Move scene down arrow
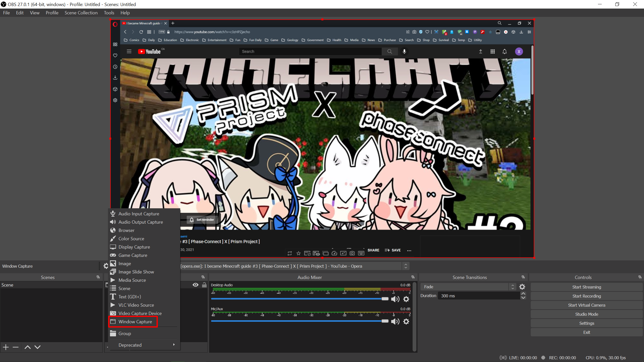This screenshot has height=362, width=644. coord(37,347)
